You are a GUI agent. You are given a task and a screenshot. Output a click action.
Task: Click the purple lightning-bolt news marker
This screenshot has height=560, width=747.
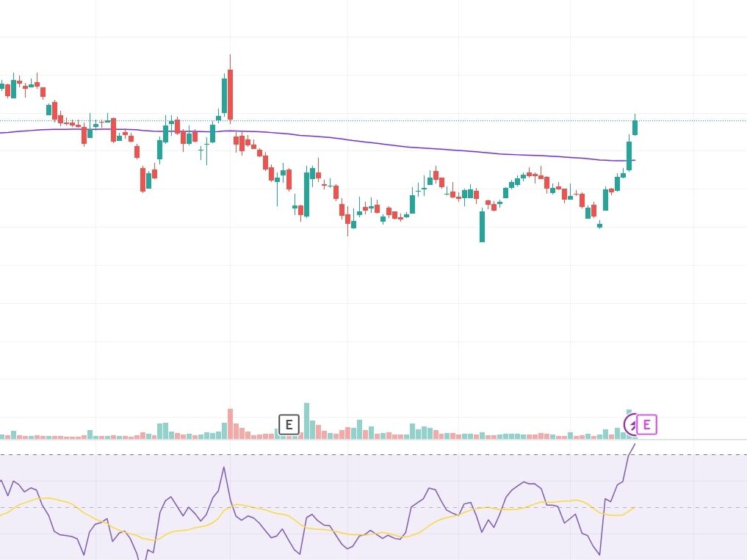(x=630, y=425)
